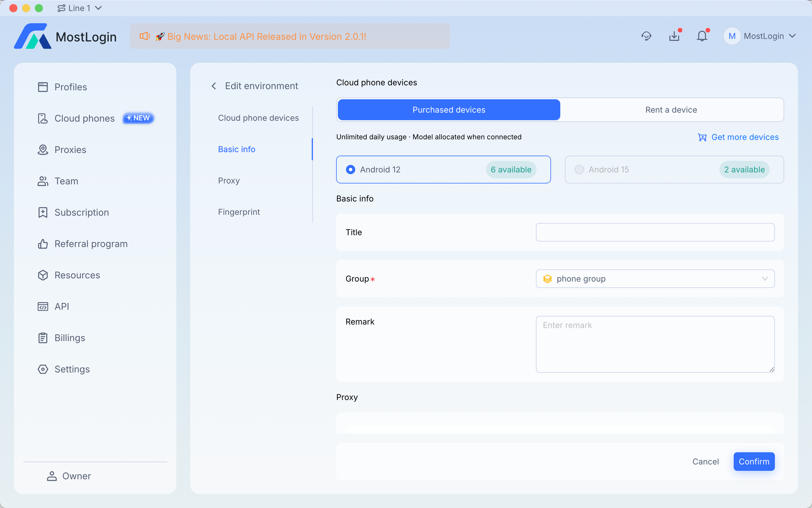This screenshot has height=508, width=812.
Task: Jump to Cloud phone devices section
Action: 258,118
